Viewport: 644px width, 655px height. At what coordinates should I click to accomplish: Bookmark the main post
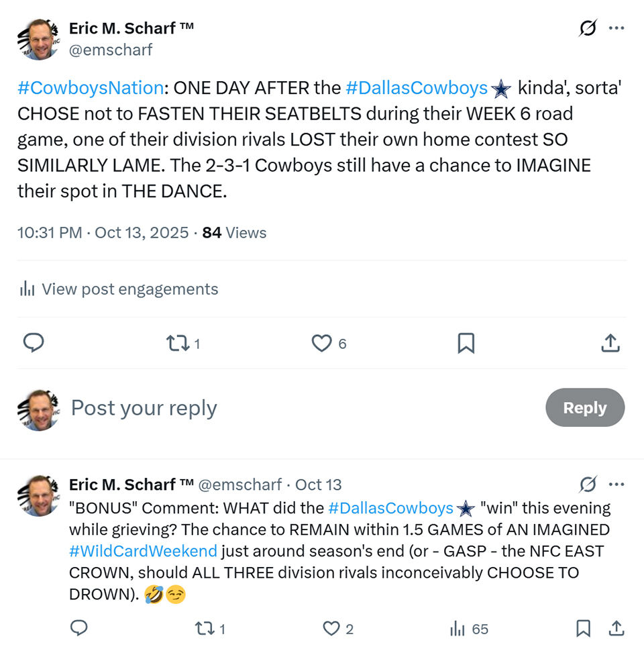coord(466,344)
